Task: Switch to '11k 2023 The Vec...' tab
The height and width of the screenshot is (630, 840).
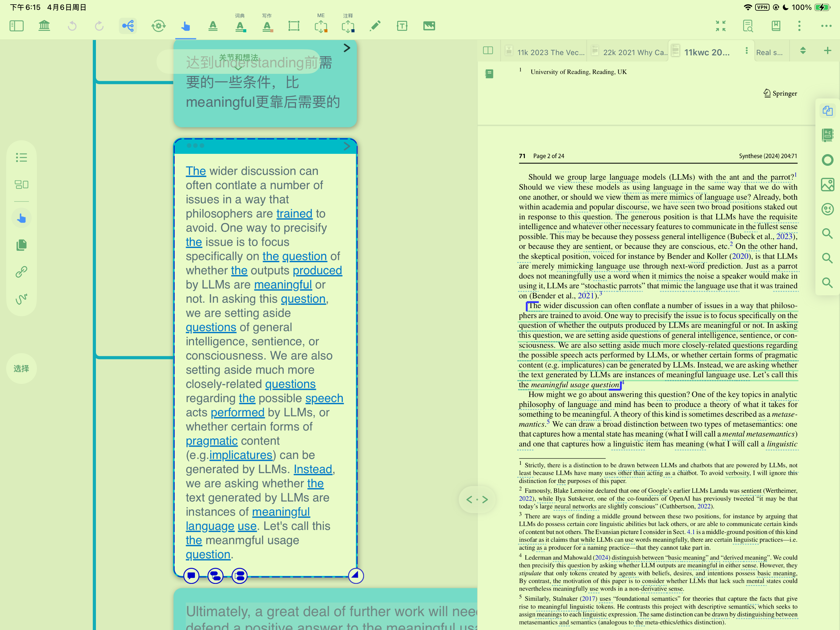Action: [x=545, y=52]
